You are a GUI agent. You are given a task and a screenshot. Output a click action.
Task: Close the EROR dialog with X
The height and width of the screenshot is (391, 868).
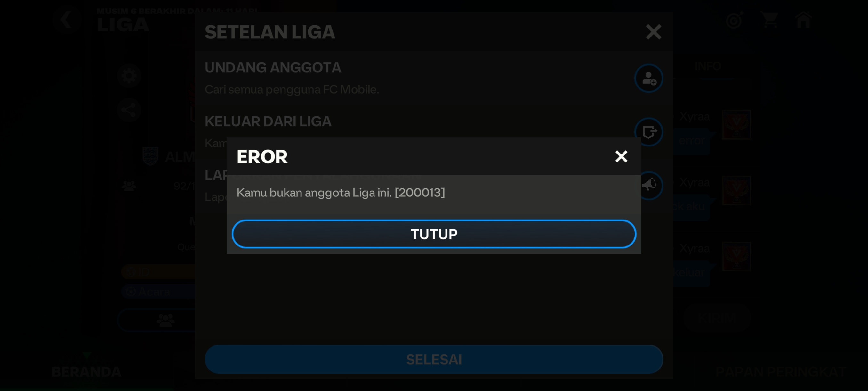[x=621, y=156]
